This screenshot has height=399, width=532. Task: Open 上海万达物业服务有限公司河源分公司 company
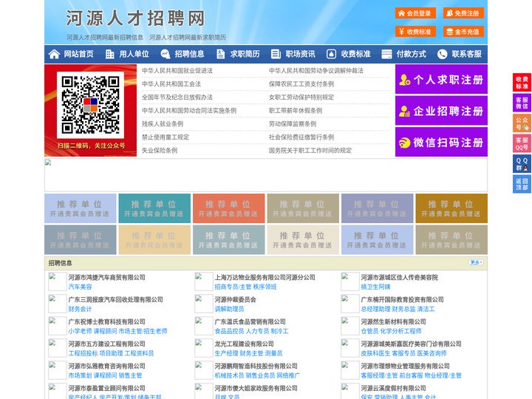tap(265, 277)
